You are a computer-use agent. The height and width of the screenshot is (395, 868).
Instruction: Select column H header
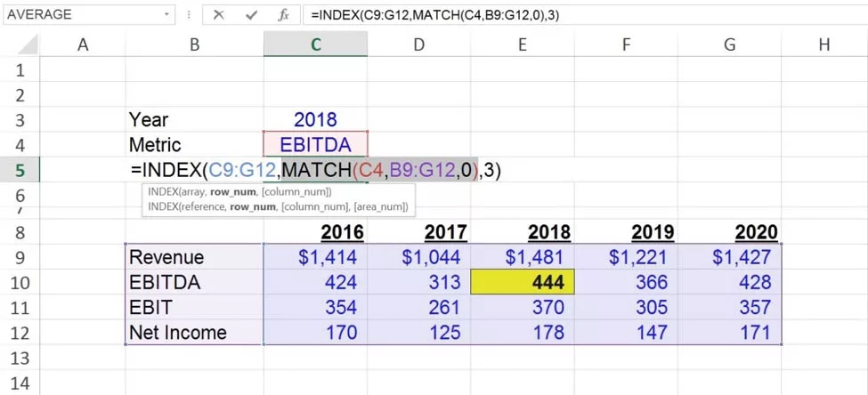823,44
